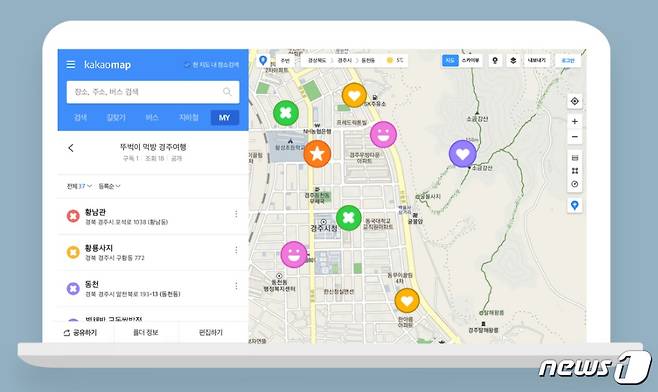658x392 pixels.
Task: Click the red icon beside 황남관
Action: tap(73, 216)
